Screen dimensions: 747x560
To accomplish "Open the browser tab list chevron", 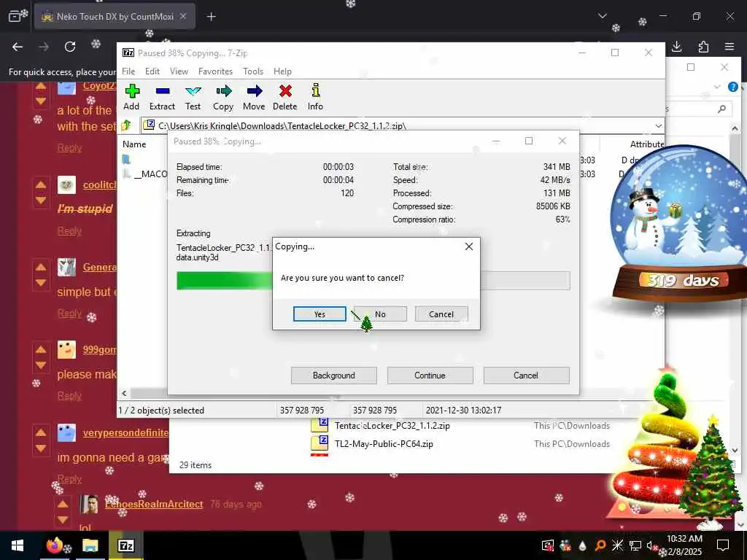I will click(x=602, y=16).
